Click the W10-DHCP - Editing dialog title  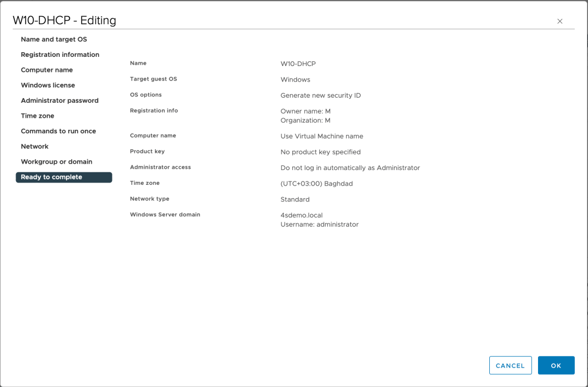(x=64, y=21)
